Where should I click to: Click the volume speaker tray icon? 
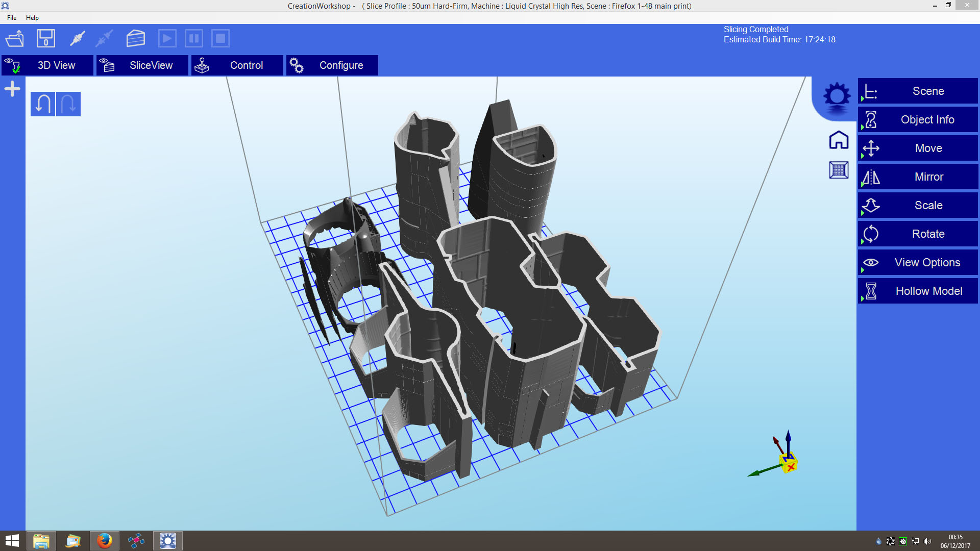click(x=927, y=541)
